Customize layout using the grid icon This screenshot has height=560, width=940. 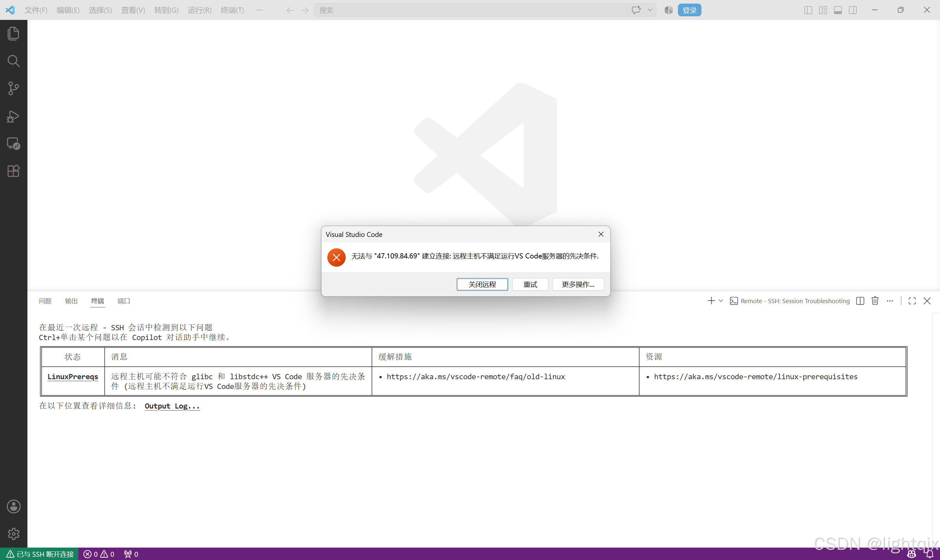coord(823,10)
